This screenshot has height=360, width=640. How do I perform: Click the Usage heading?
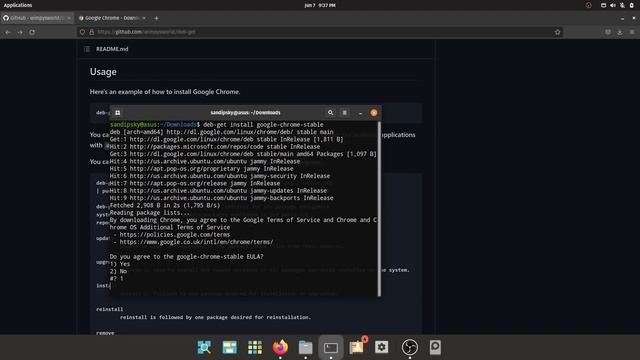click(103, 71)
